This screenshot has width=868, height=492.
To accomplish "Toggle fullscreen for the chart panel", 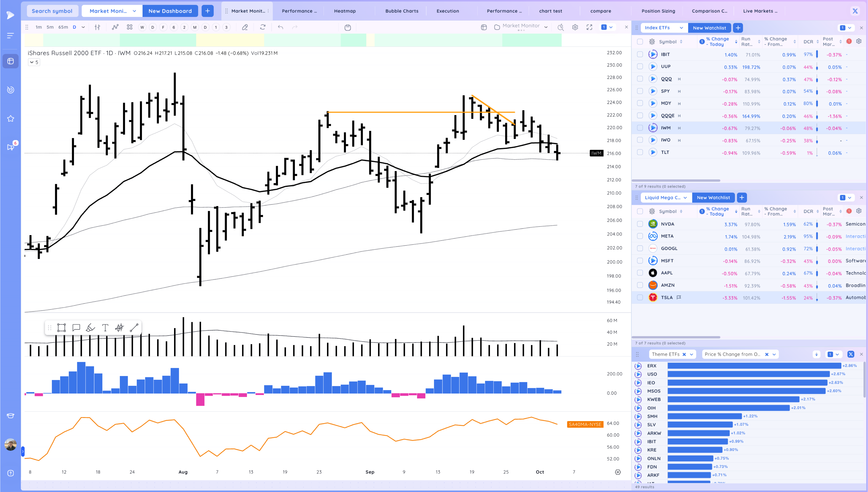I will 589,27.
